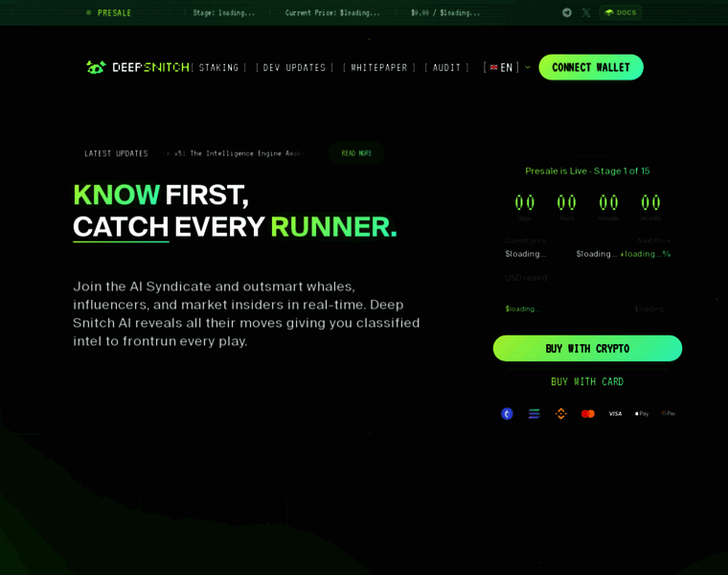Open the X (Twitter) social icon
Viewport: 728px width, 575px height.
[586, 12]
